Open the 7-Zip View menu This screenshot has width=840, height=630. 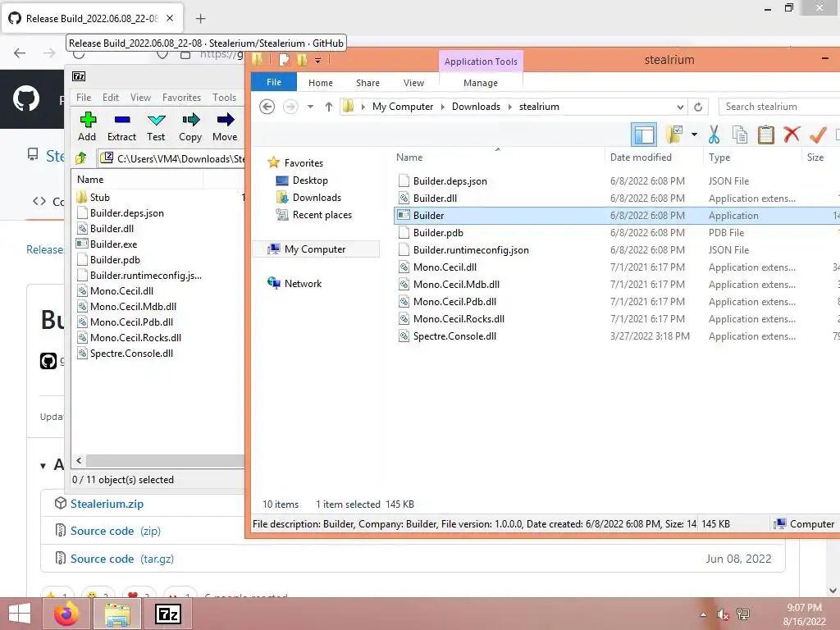[140, 98]
